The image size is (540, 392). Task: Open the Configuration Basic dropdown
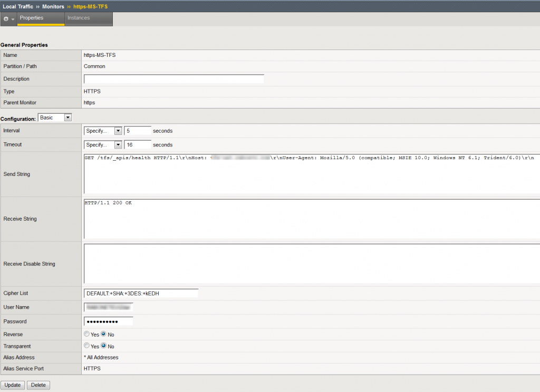tap(55, 117)
